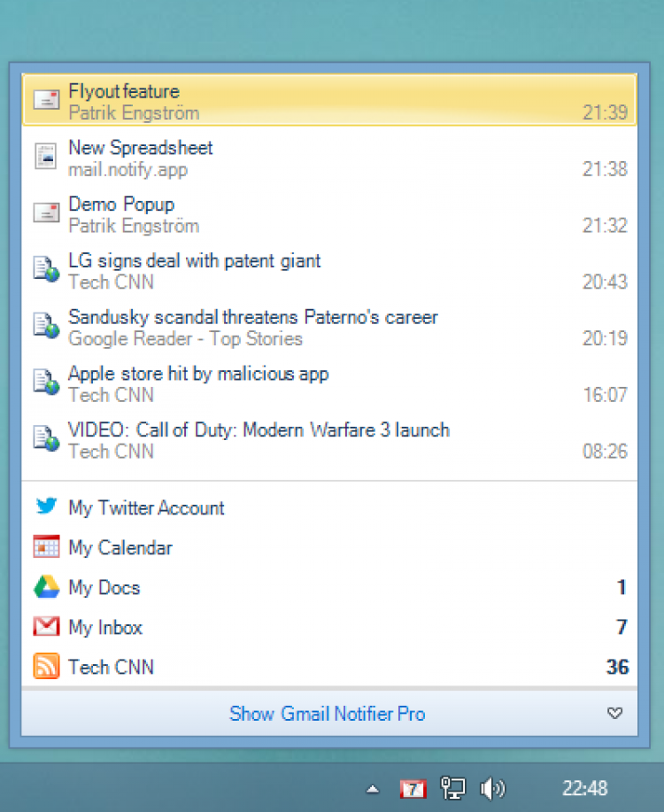Open Gmail Notifier tray icon in taskbar
Screen dimensions: 664x812
(413, 788)
